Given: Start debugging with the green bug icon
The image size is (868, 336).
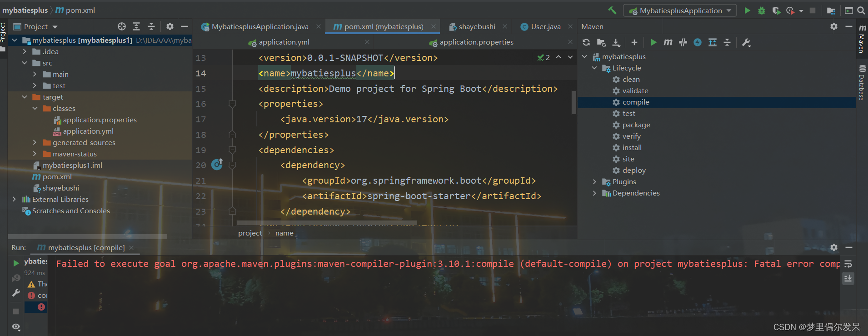Looking at the screenshot, I should [762, 10].
